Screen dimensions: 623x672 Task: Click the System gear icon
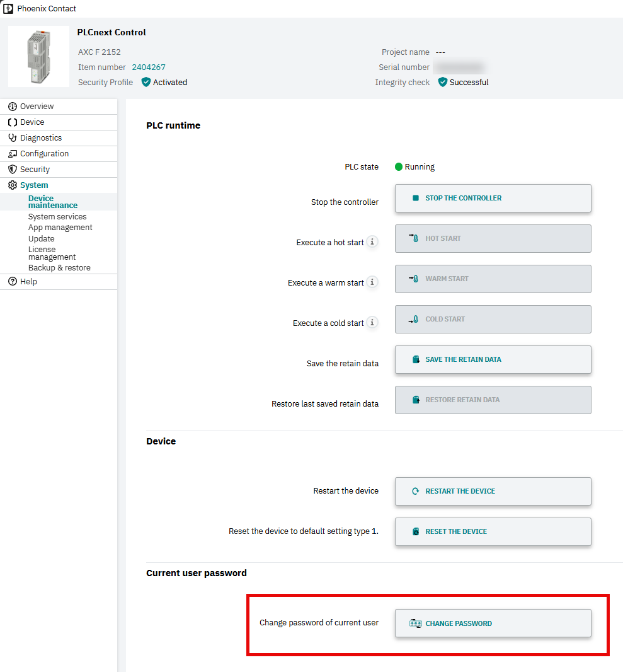13,185
